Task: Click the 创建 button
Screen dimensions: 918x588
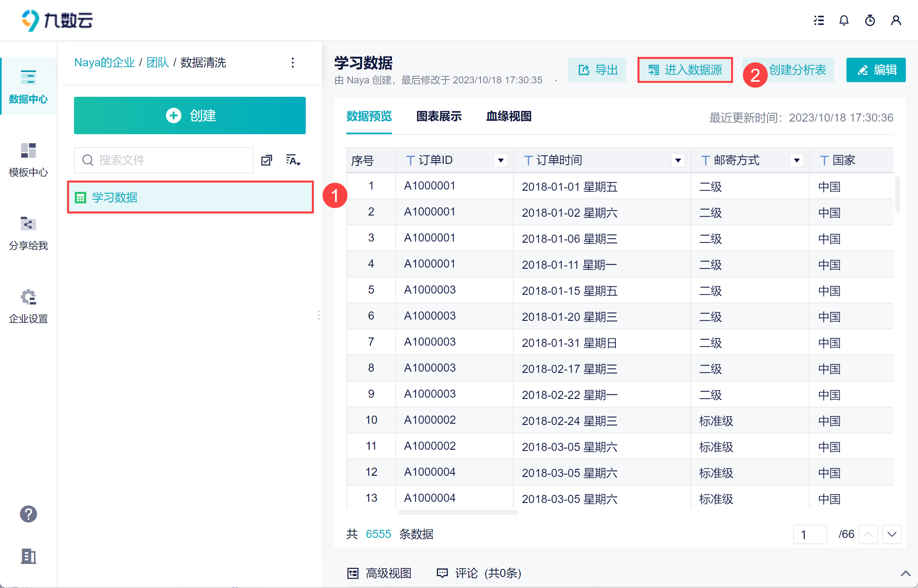Action: tap(189, 115)
